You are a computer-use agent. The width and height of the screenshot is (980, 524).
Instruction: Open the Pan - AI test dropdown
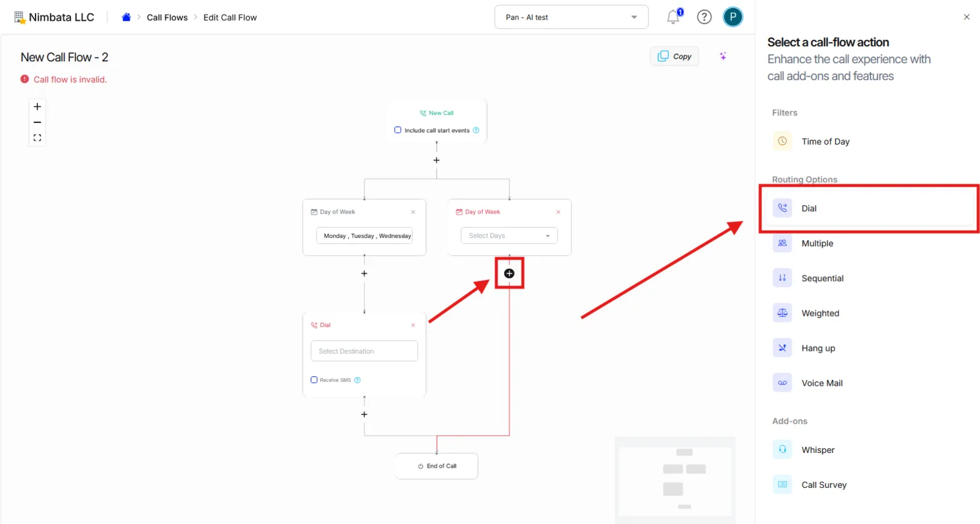pos(571,17)
